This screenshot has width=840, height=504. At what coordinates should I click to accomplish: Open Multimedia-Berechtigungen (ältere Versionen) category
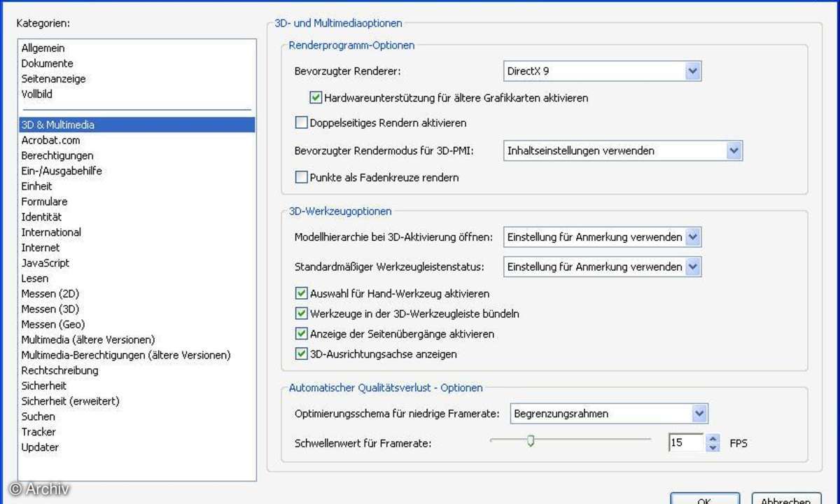tap(136, 355)
